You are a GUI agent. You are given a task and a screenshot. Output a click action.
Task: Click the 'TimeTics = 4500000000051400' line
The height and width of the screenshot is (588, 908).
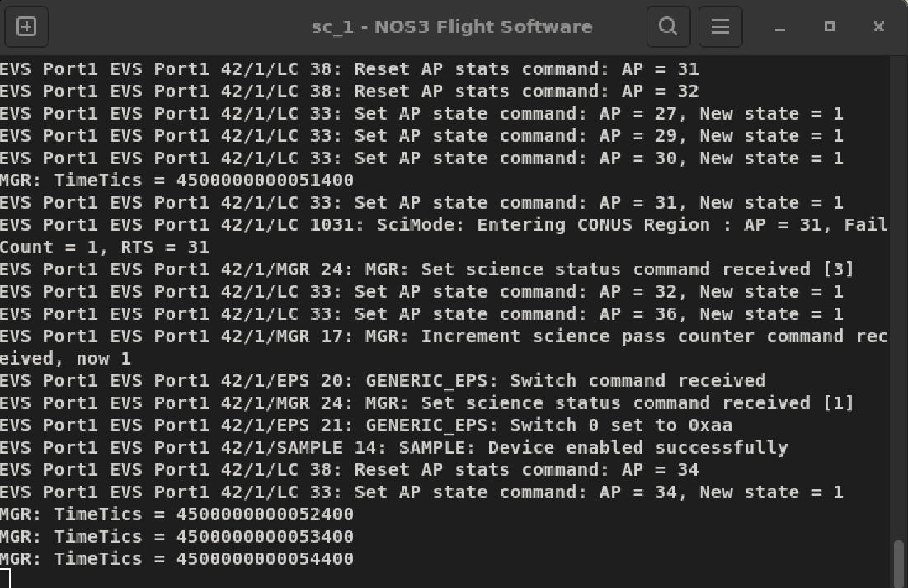tap(176, 180)
